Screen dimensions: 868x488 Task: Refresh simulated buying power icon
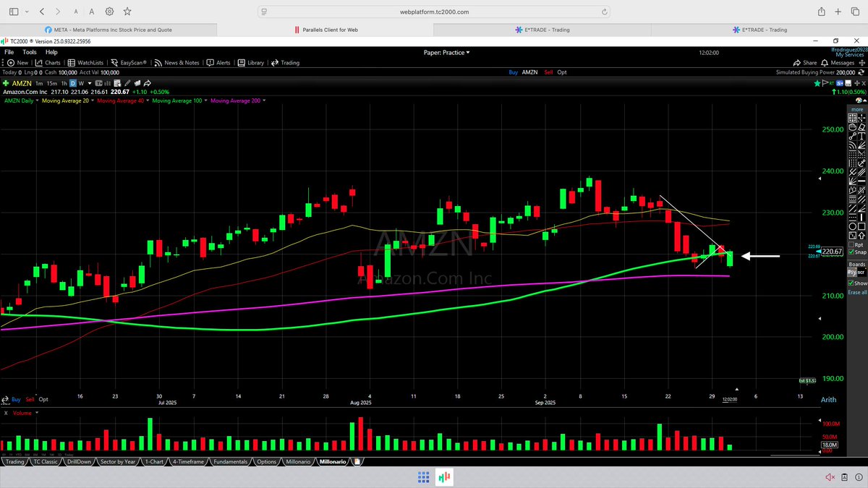click(860, 73)
